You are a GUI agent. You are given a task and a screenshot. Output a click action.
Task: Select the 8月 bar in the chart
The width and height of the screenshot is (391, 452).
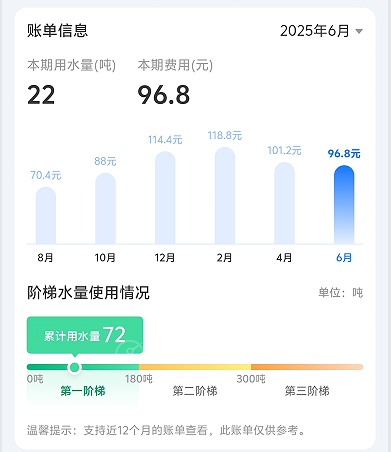[46, 215]
